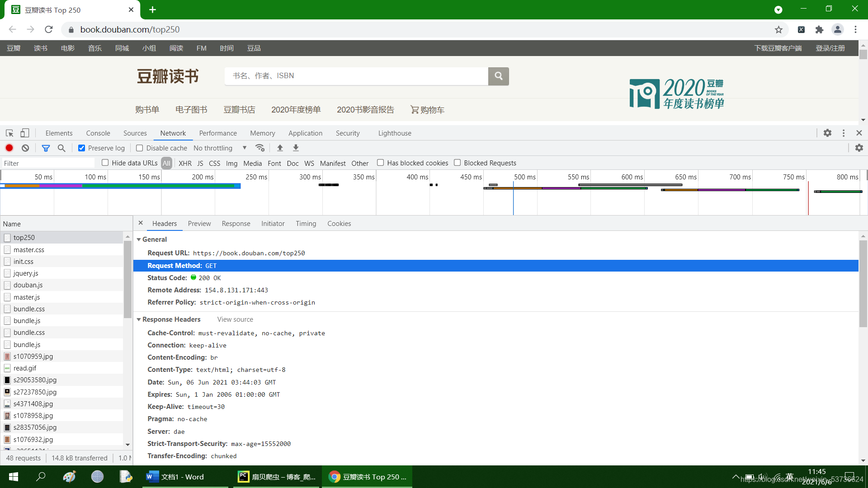
Task: Click View source link
Action: click(x=235, y=319)
